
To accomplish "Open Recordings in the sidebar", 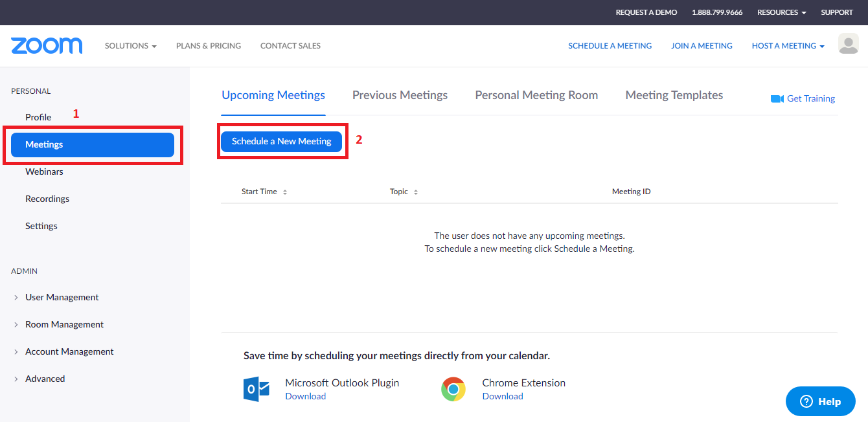I will 47,199.
